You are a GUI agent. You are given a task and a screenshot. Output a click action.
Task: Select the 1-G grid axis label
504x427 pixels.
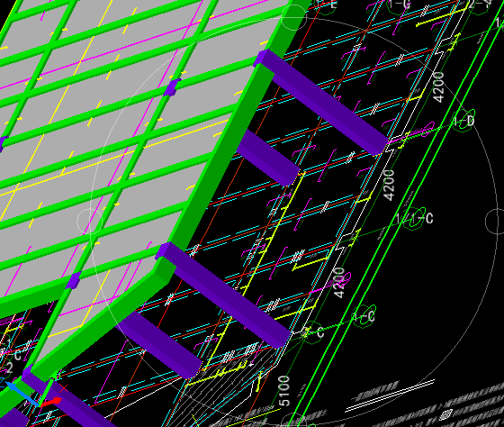(x=399, y=5)
